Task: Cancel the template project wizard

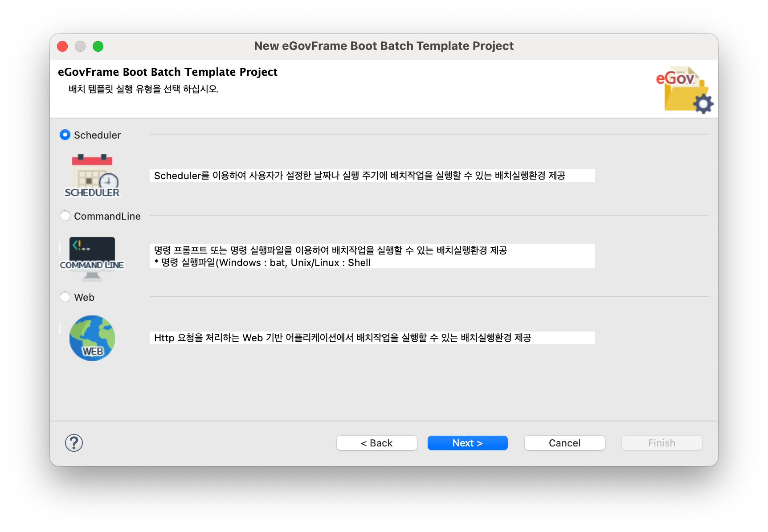Action: point(564,443)
